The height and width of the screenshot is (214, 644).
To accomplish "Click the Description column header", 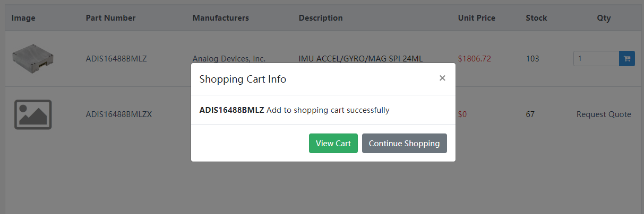I will tap(321, 18).
